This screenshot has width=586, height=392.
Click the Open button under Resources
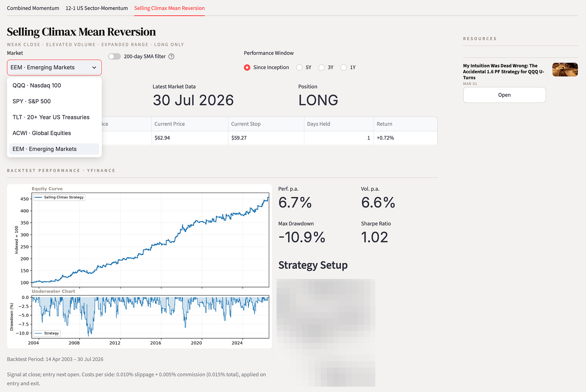point(504,95)
